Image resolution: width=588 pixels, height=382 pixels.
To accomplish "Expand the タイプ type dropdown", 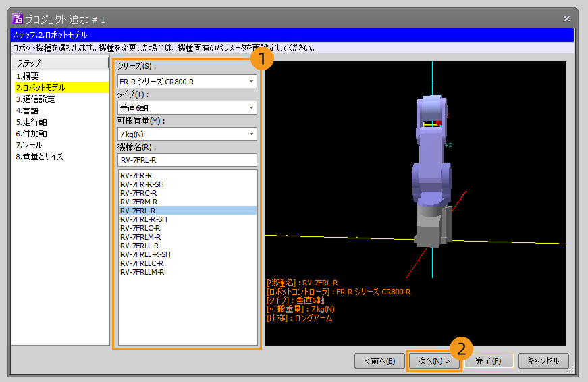I will pos(186,107).
